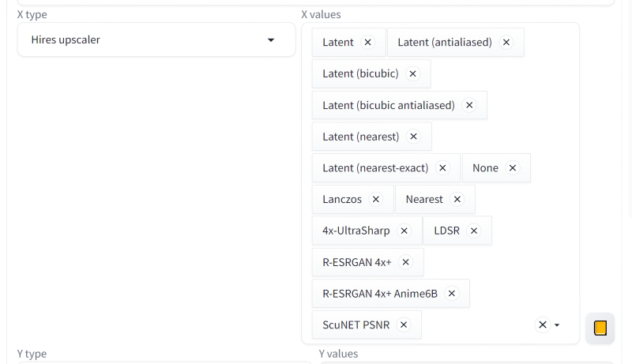Open the X type Hires upscaler dropdown
This screenshot has height=364, width=632.
(156, 39)
